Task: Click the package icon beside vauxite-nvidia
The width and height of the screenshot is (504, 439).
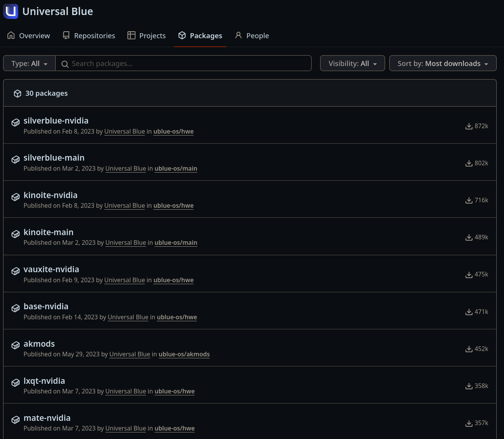Action: point(15,271)
